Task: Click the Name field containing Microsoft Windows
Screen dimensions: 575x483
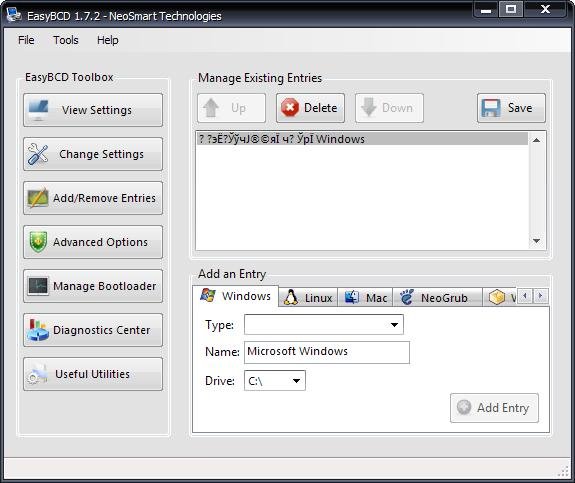Action: click(327, 352)
